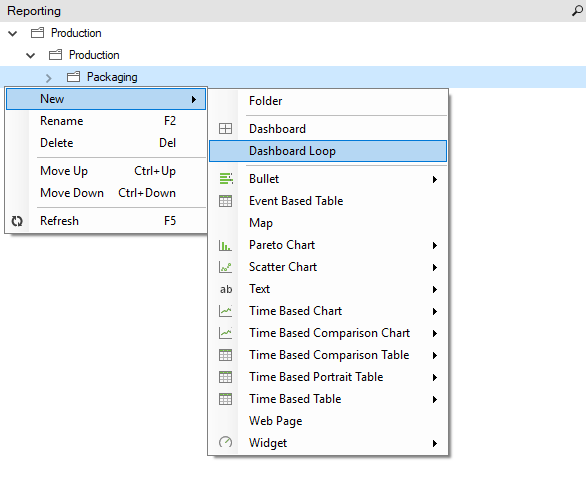Click the Dashboard grid icon

(225, 129)
